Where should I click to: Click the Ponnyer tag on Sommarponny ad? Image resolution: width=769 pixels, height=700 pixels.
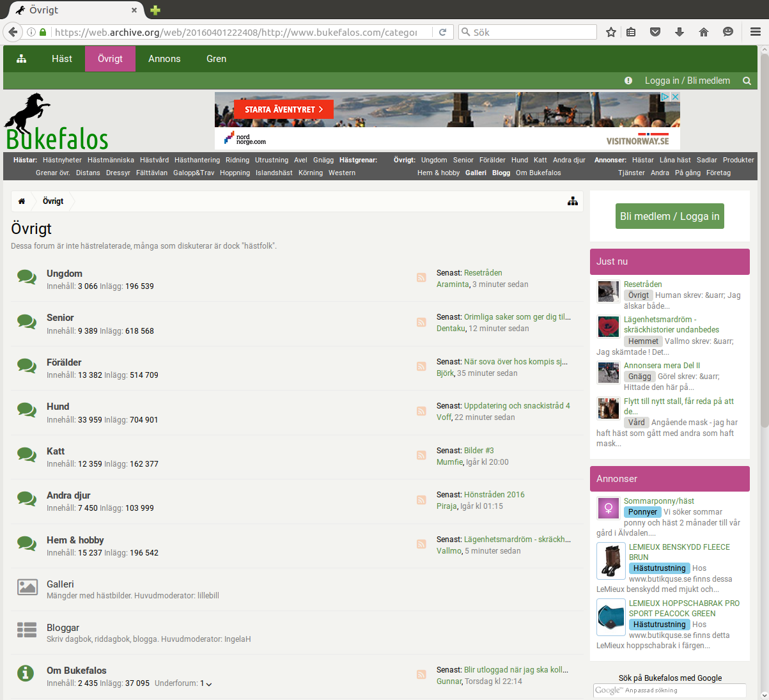coord(642,512)
